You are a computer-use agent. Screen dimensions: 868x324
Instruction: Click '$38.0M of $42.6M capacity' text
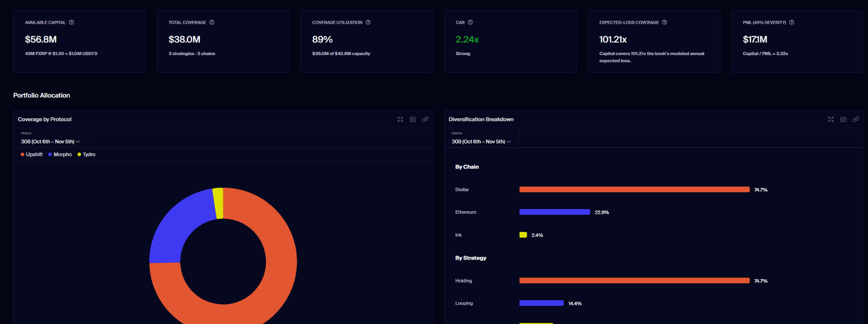click(341, 54)
